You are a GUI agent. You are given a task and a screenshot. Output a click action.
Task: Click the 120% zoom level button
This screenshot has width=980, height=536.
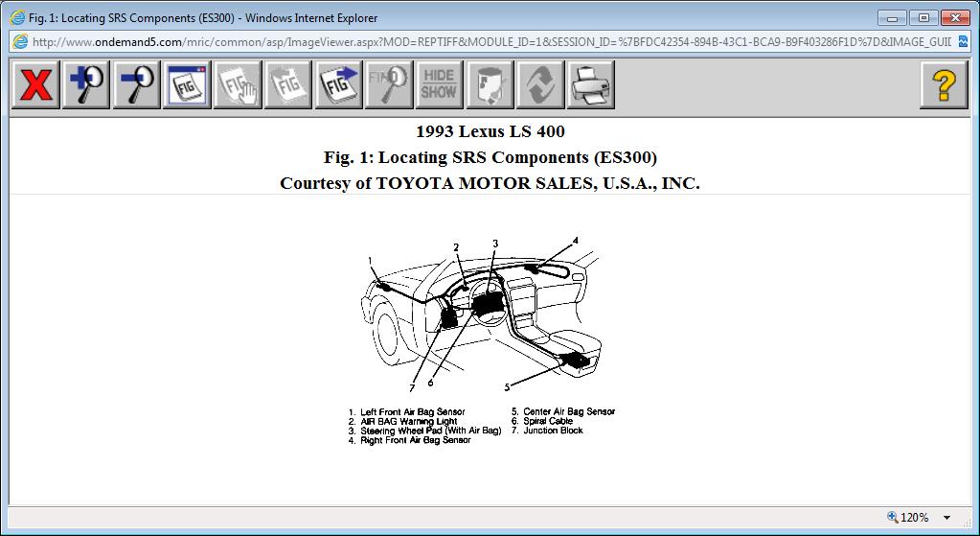(x=907, y=517)
